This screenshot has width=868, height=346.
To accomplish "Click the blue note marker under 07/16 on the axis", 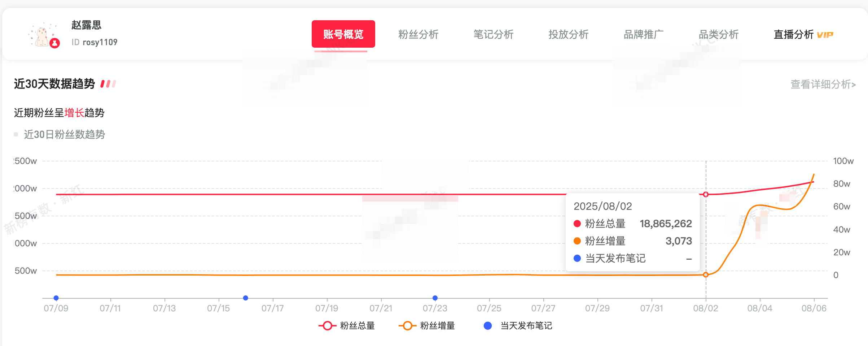I will [x=246, y=298].
